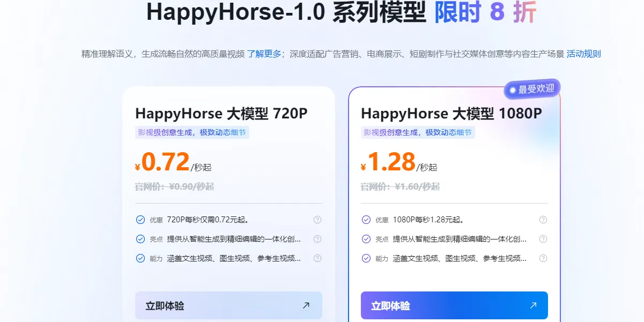Open the 了解更多 link

[264, 54]
